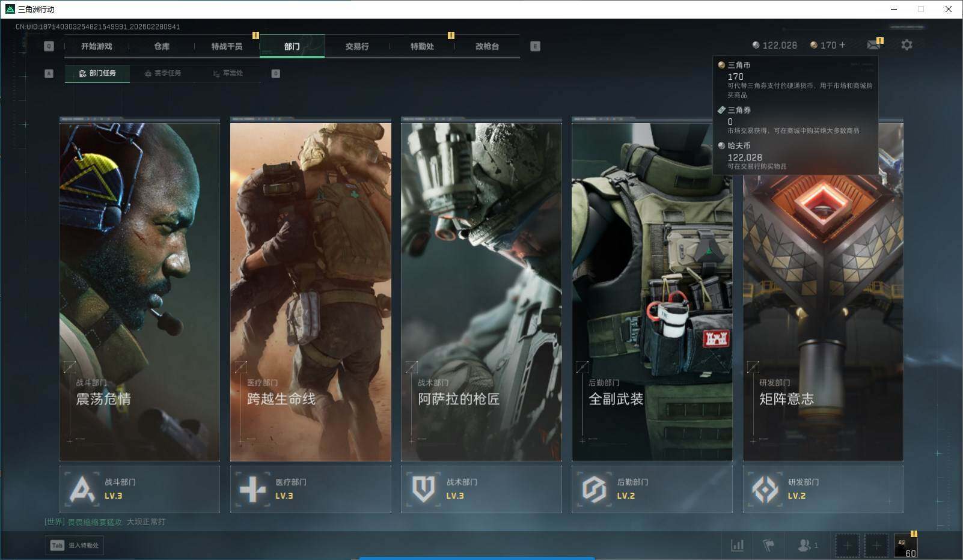Click the 后勤部门 hexagon emblem icon
Screen dimensions: 963x560
594,489
